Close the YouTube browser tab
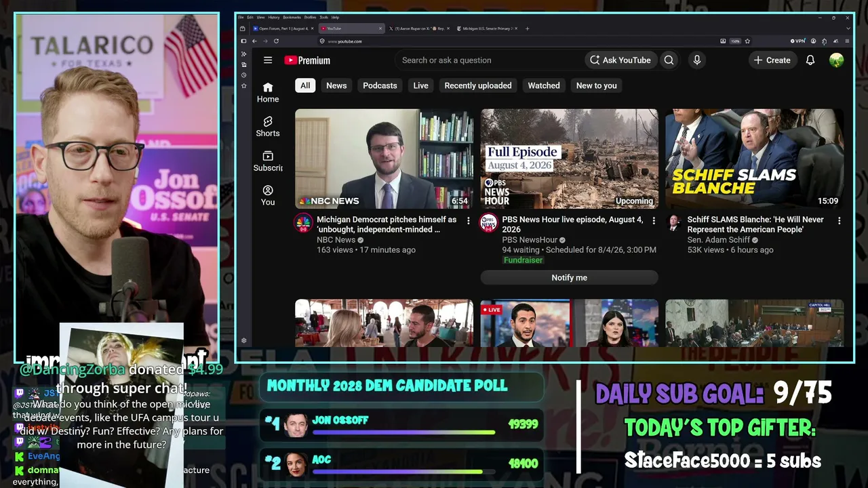This screenshot has height=488, width=868. click(x=380, y=28)
